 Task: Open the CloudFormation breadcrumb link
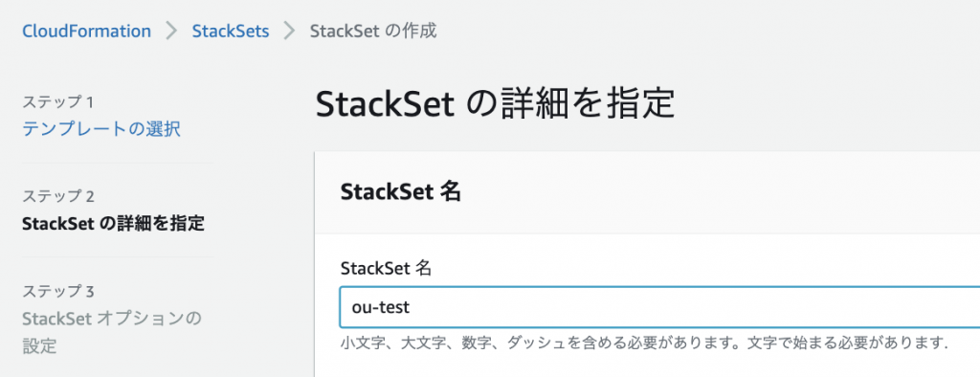pos(86,32)
